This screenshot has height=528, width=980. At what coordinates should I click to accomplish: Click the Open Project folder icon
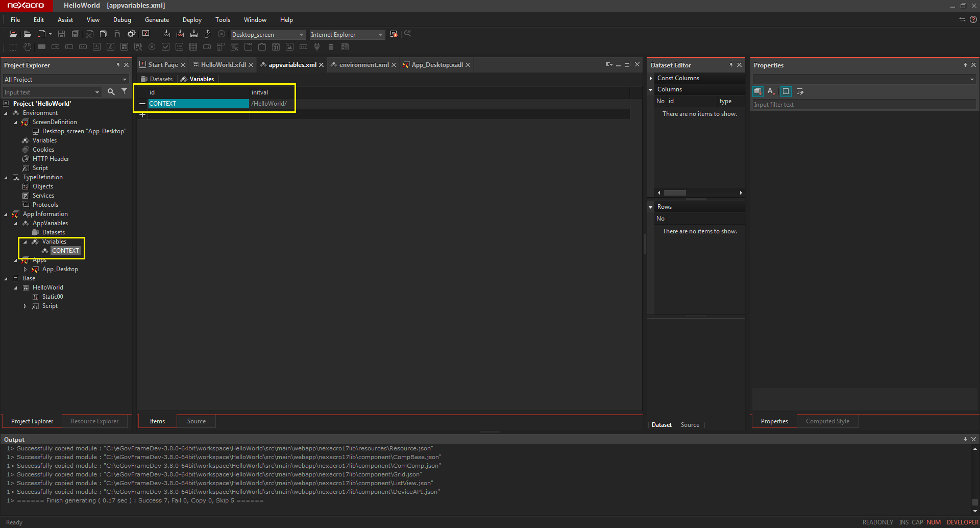click(13, 34)
